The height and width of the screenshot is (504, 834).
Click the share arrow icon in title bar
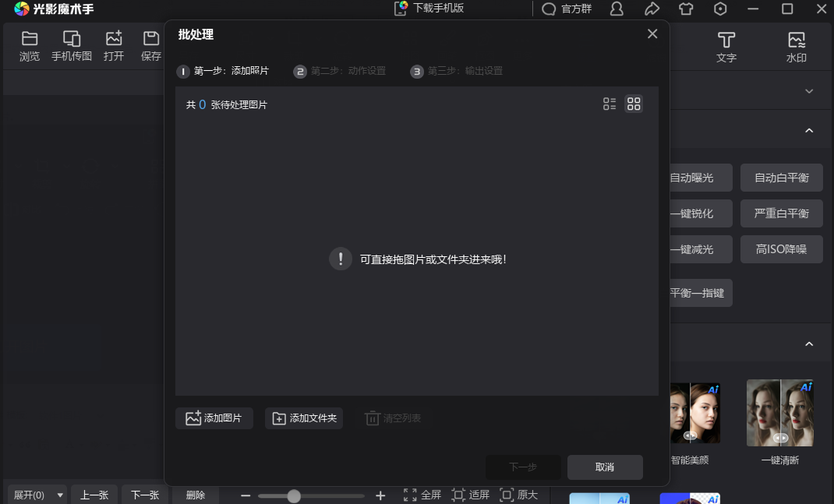click(x=652, y=9)
